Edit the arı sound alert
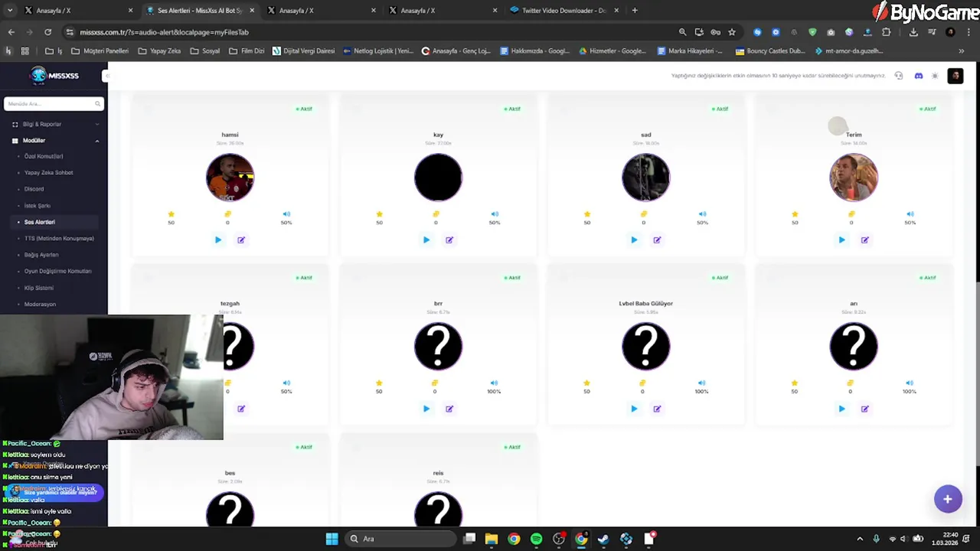 (865, 409)
